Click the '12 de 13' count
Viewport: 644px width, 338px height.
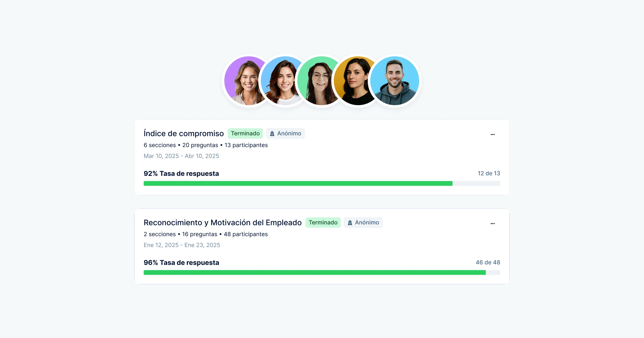489,173
